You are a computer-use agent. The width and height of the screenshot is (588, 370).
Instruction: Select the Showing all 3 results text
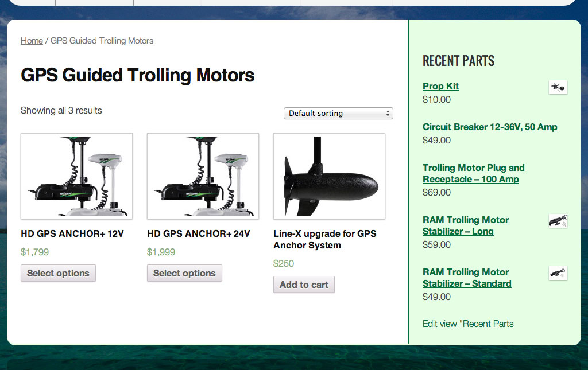pyautogui.click(x=61, y=111)
